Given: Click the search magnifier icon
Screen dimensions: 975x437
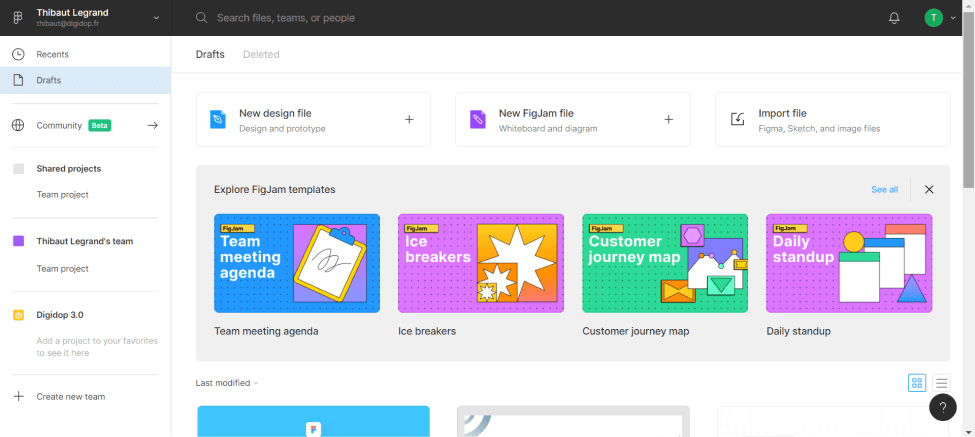Looking at the screenshot, I should [x=201, y=17].
